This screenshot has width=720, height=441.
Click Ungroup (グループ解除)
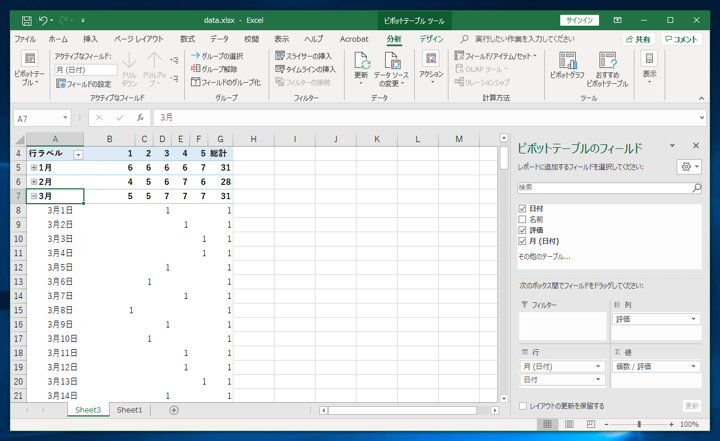(214, 69)
